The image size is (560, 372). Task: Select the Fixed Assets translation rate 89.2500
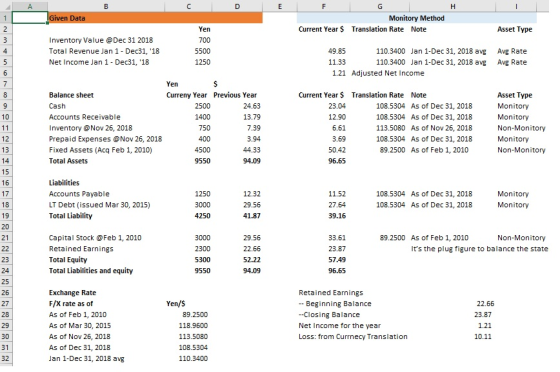click(x=392, y=150)
